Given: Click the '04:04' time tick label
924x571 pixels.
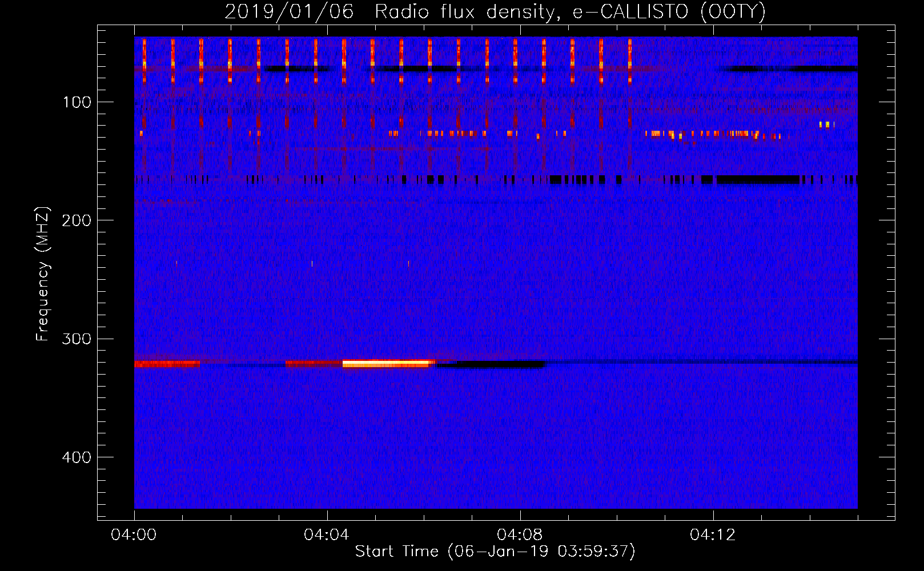Looking at the screenshot, I should tap(327, 535).
